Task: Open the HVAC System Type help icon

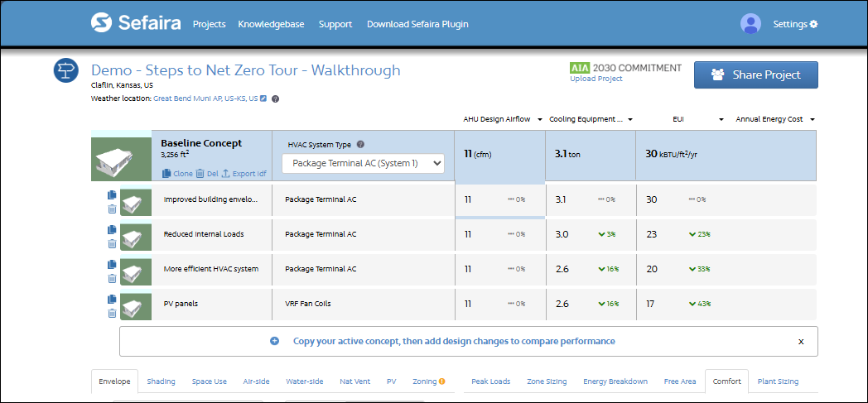Action: point(360,145)
